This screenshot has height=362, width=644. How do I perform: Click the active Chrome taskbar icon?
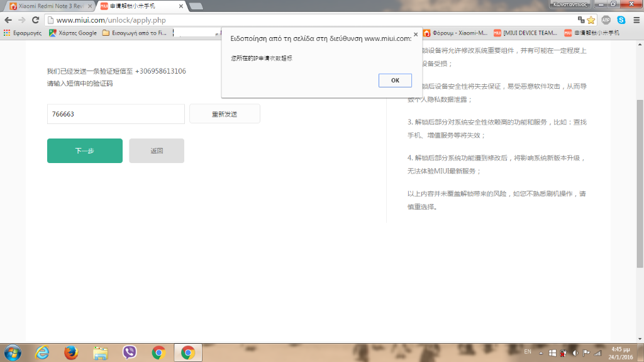[x=187, y=353]
